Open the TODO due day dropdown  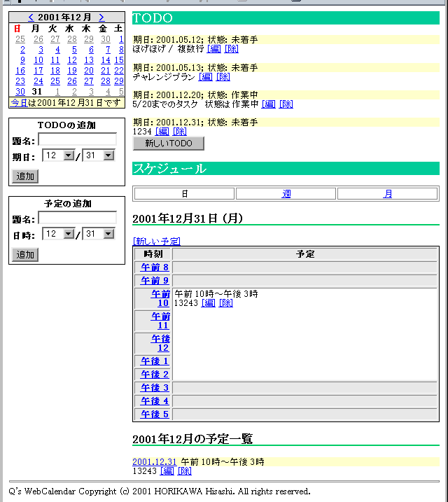pyautogui.click(x=99, y=155)
